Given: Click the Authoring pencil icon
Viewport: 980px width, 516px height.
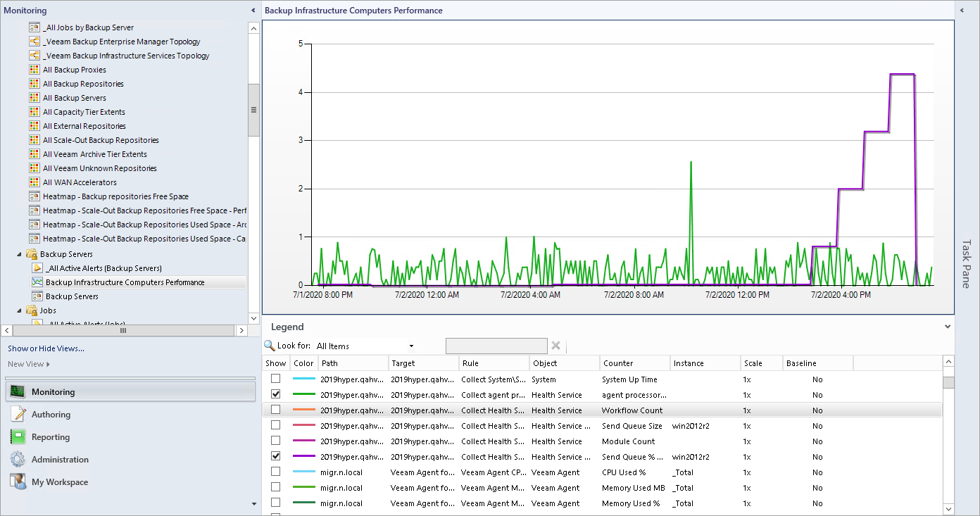Looking at the screenshot, I should pos(18,415).
